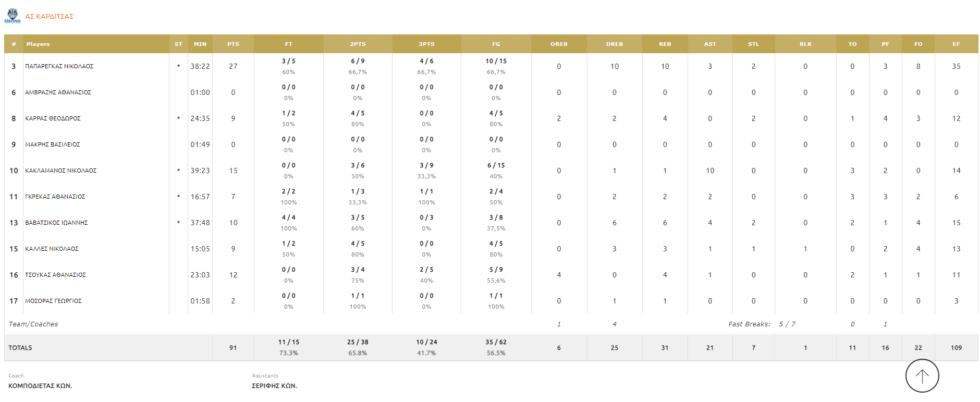Click the Players column header

38,44
